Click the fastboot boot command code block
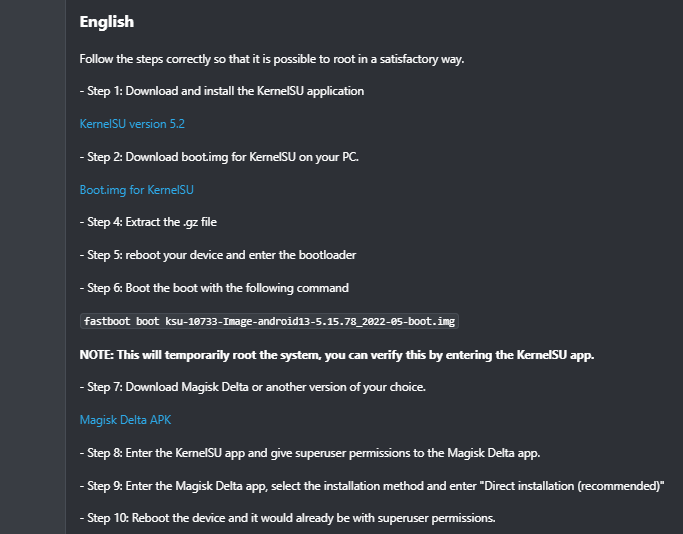This screenshot has width=683, height=534. tap(269, 321)
